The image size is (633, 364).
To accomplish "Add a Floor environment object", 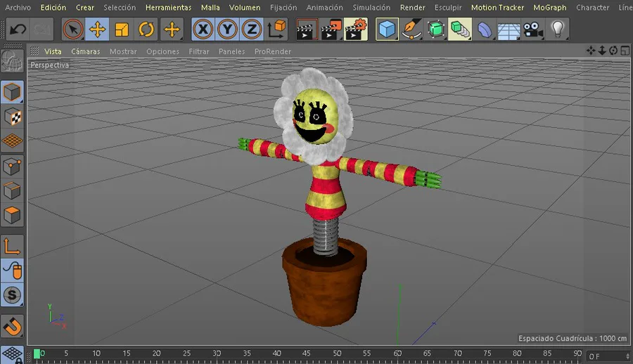I will pyautogui.click(x=509, y=29).
